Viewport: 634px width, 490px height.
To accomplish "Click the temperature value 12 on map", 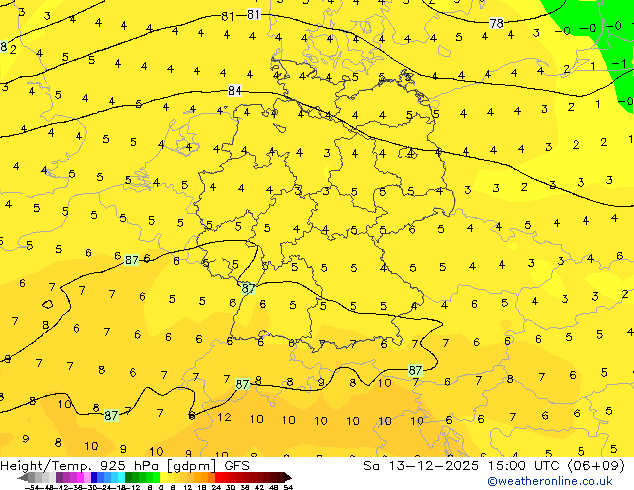I will click(224, 417).
